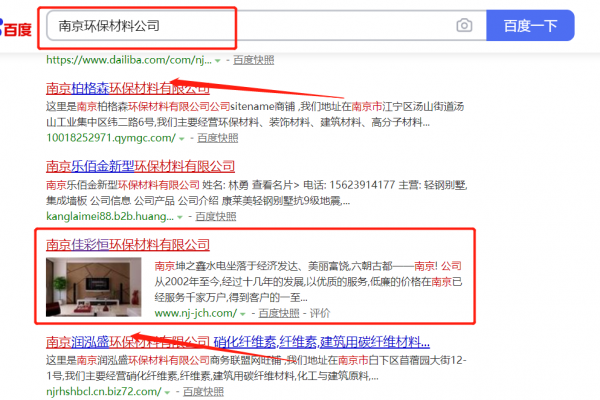Click the living room thumbnail image
The height and width of the screenshot is (400, 600).
point(96,285)
